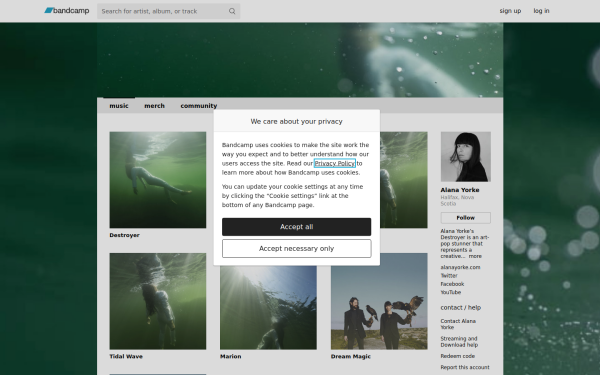Click the 'We care about your privacy' heading

pos(297,121)
